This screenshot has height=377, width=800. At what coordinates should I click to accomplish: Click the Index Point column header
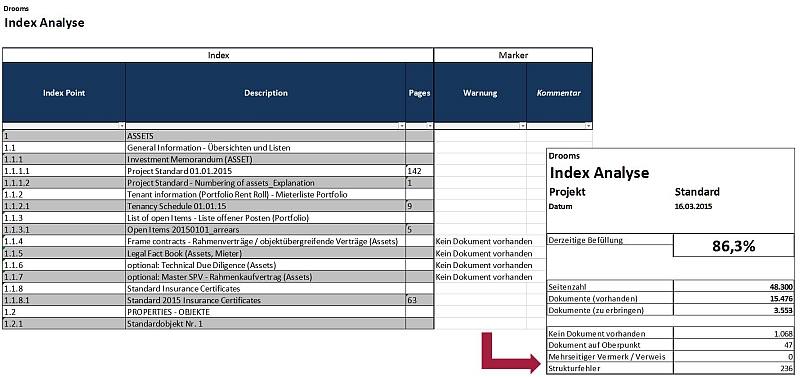coord(64,93)
